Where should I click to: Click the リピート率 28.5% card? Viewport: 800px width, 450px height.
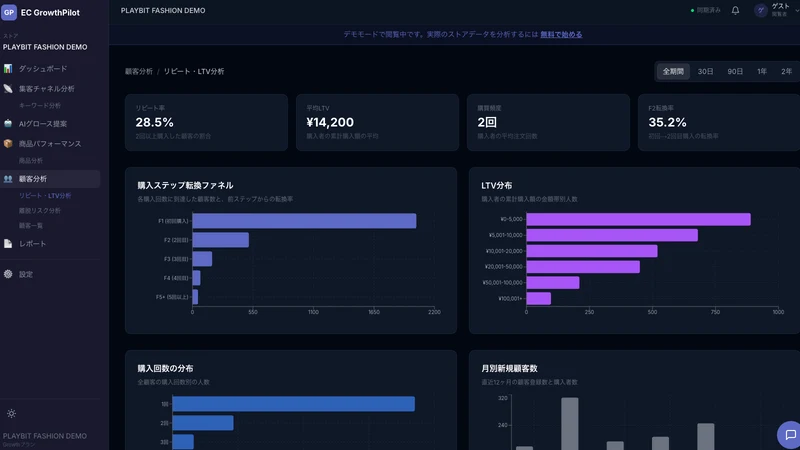pyautogui.click(x=207, y=122)
